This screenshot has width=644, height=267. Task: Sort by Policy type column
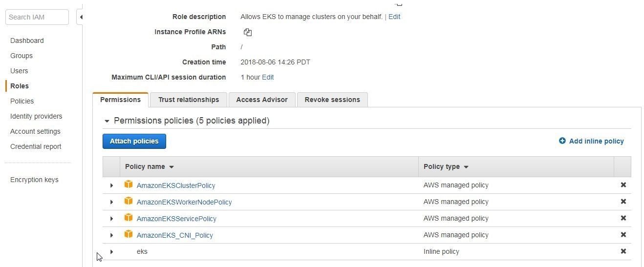pos(446,166)
